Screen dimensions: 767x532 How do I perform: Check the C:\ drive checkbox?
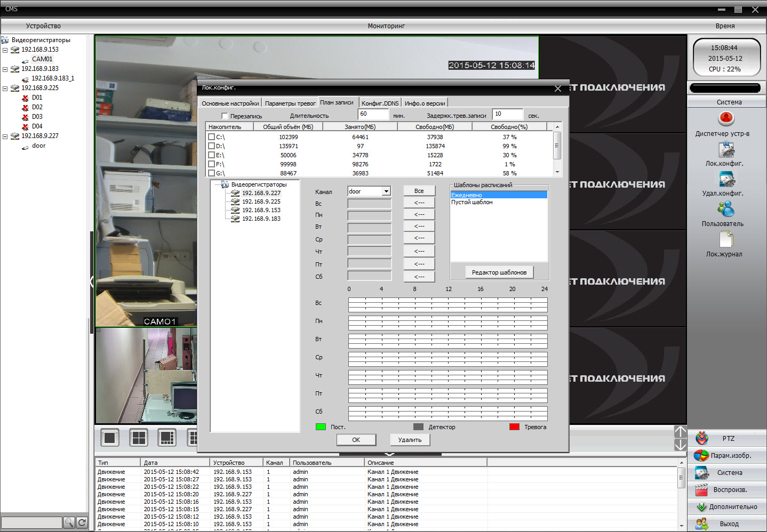211,137
